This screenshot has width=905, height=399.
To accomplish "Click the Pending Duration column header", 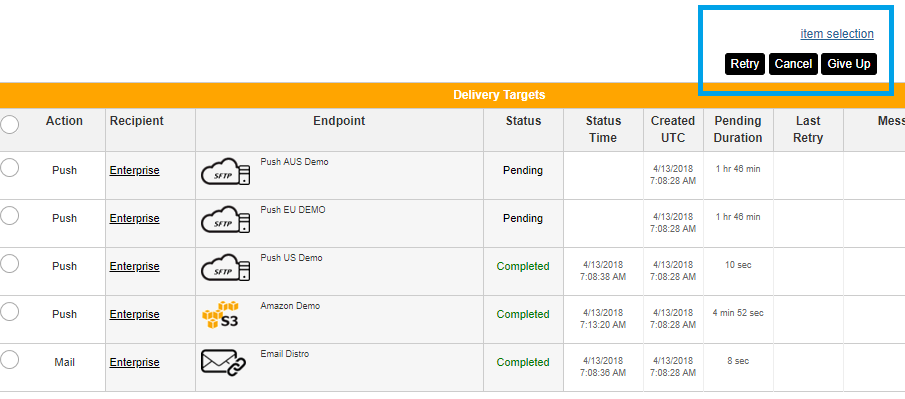I will point(738,129).
